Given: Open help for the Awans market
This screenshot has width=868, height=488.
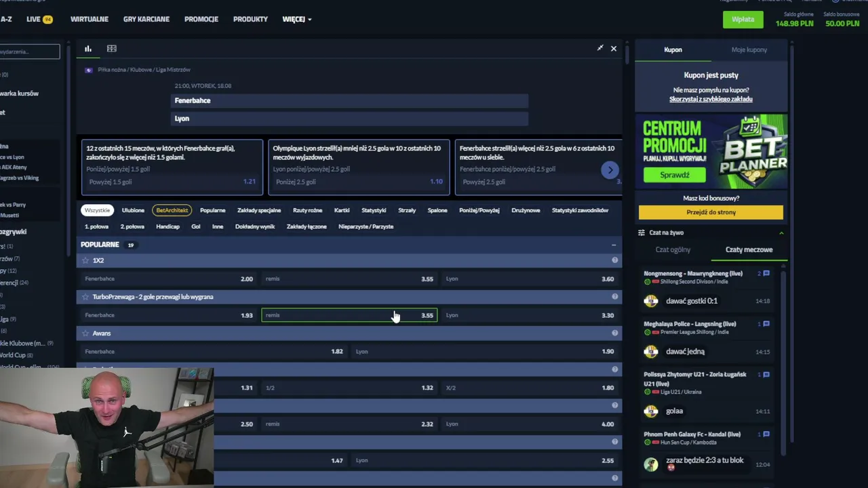Looking at the screenshot, I should pyautogui.click(x=615, y=333).
